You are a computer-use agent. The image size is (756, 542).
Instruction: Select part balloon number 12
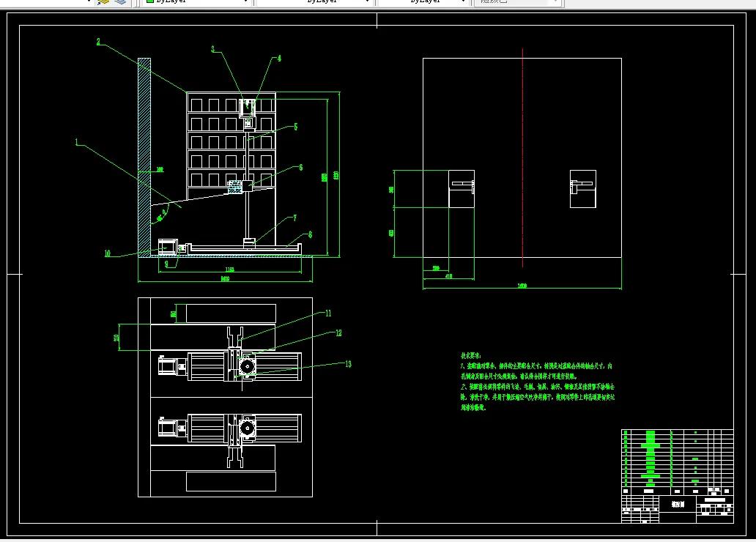pyautogui.click(x=338, y=333)
